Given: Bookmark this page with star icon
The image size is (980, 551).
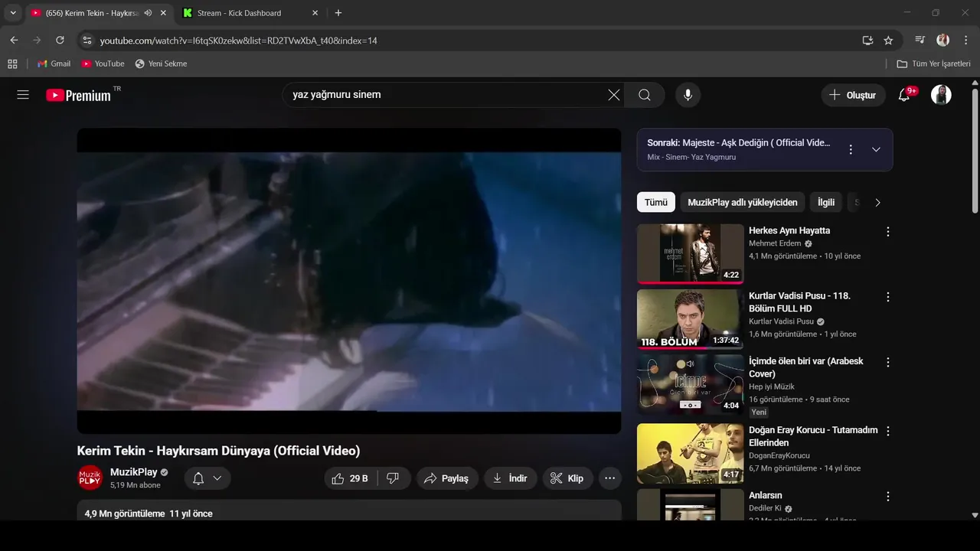Looking at the screenshot, I should [888, 41].
